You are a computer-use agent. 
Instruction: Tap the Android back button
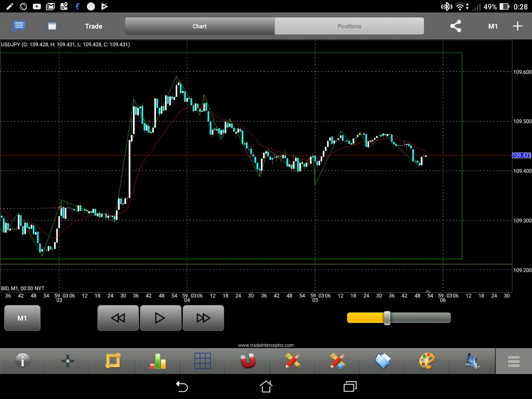(182, 386)
